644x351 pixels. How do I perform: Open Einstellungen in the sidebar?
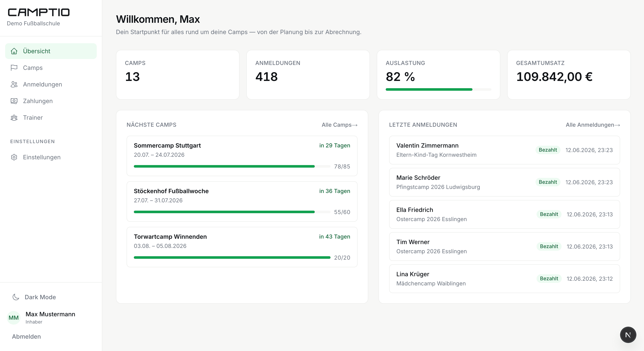pyautogui.click(x=51, y=157)
